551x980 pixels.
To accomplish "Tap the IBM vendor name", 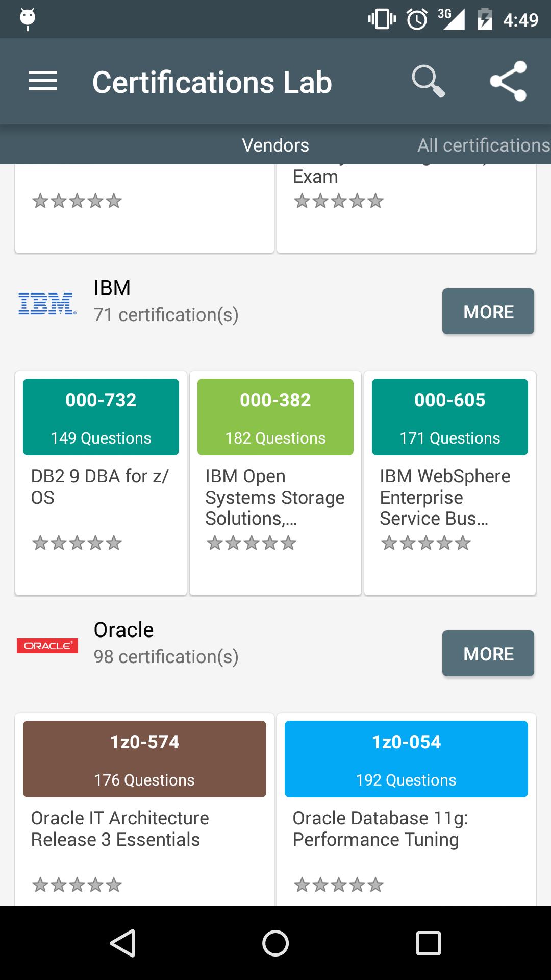I will 112,288.
